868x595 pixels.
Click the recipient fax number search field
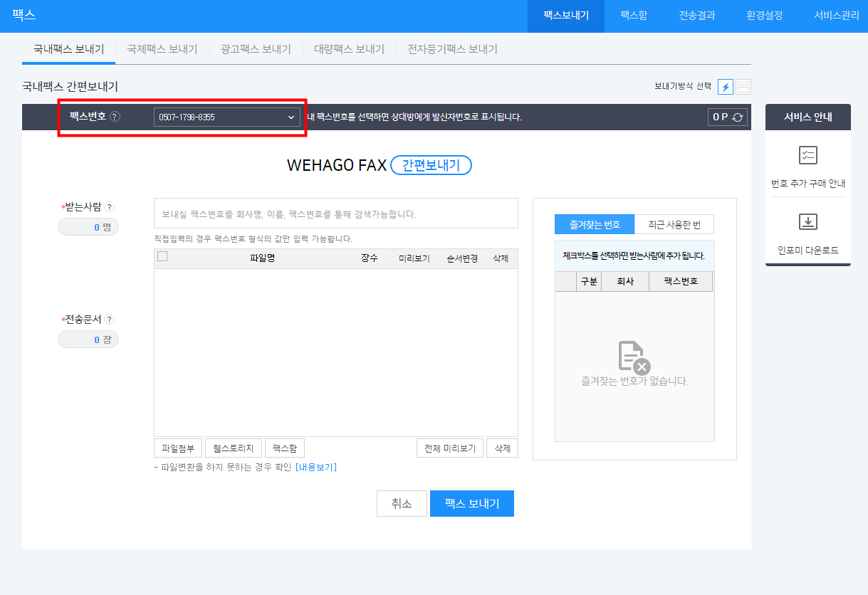[335, 214]
